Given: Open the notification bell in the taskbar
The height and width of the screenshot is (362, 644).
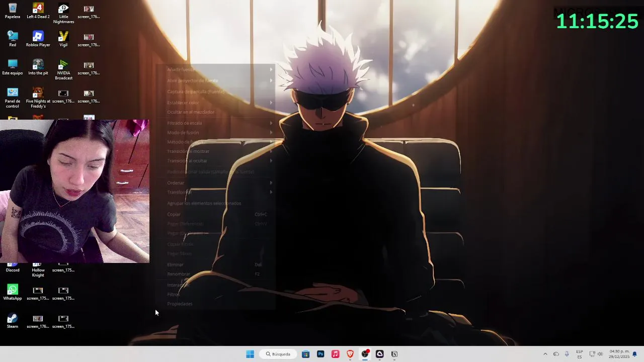Looking at the screenshot, I should pos(634,354).
